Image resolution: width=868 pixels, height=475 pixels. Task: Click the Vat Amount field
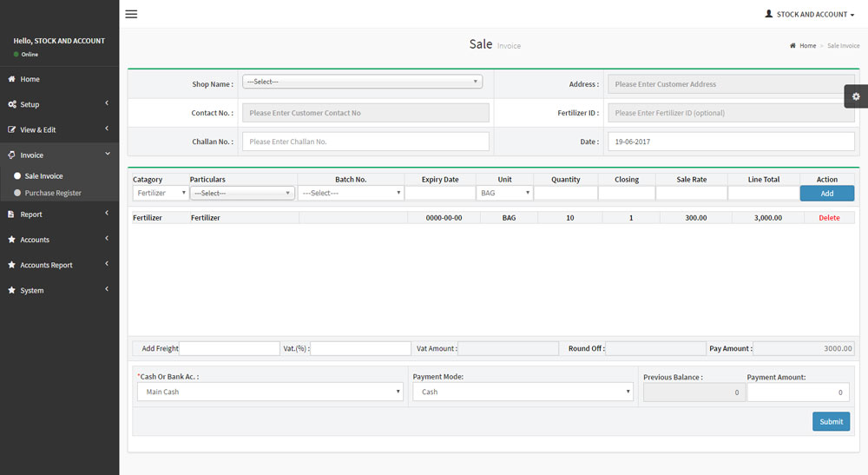[x=508, y=348]
